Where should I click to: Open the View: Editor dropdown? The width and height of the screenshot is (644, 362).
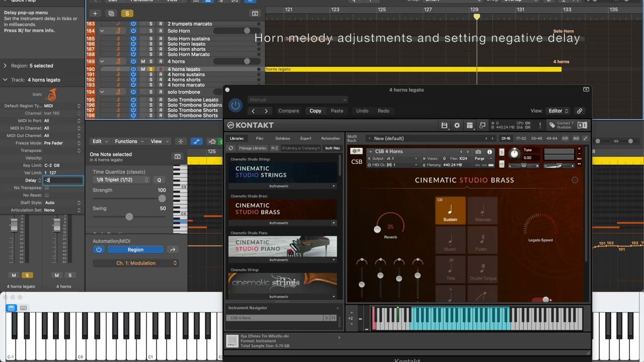pyautogui.click(x=558, y=111)
